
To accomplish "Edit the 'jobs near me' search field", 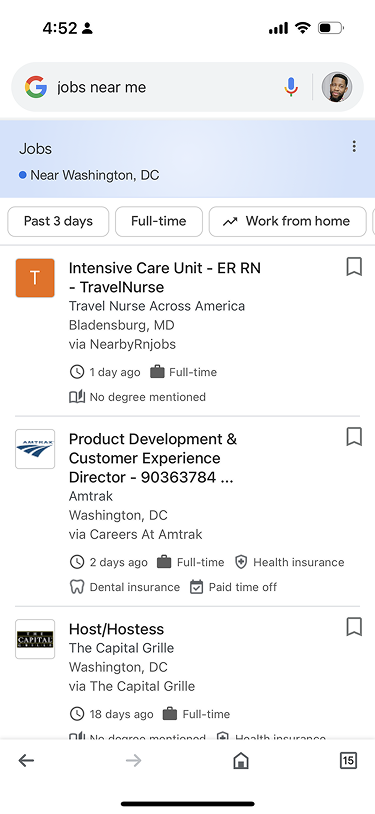I will click(166, 87).
